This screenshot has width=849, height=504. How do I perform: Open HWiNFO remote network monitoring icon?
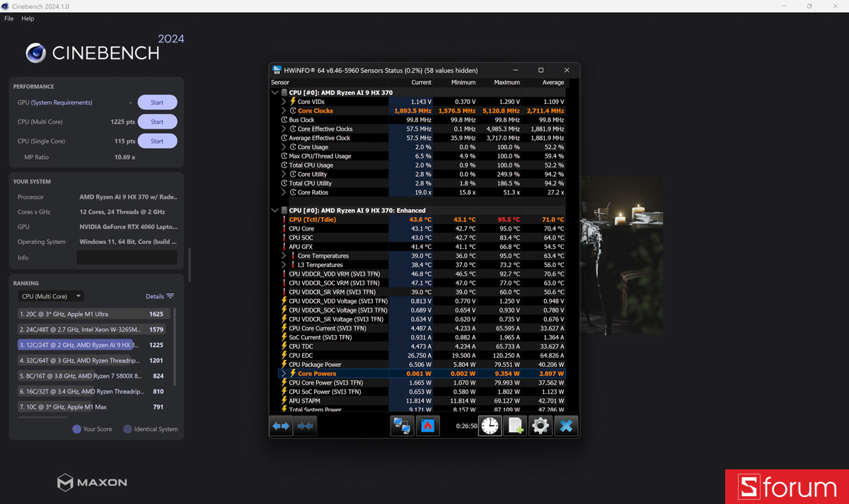(x=402, y=426)
